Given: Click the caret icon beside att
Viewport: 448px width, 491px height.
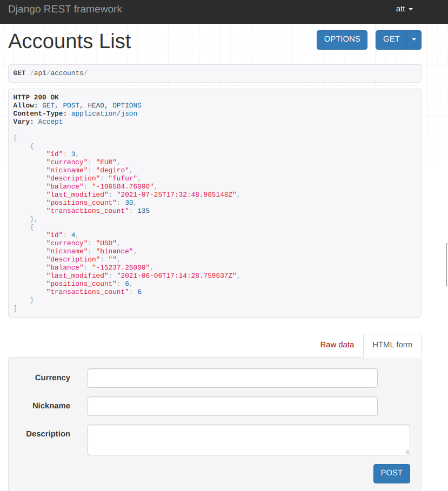Looking at the screenshot, I should tap(411, 10).
